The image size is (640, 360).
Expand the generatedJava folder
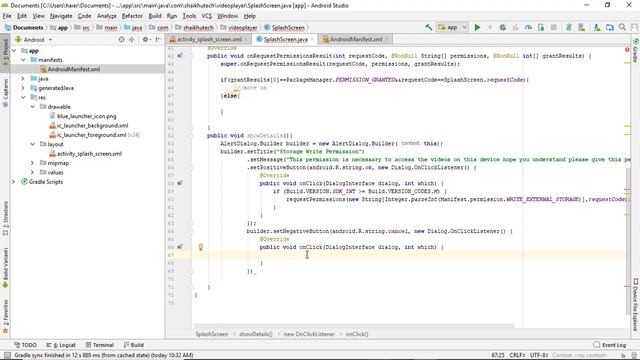coord(23,88)
